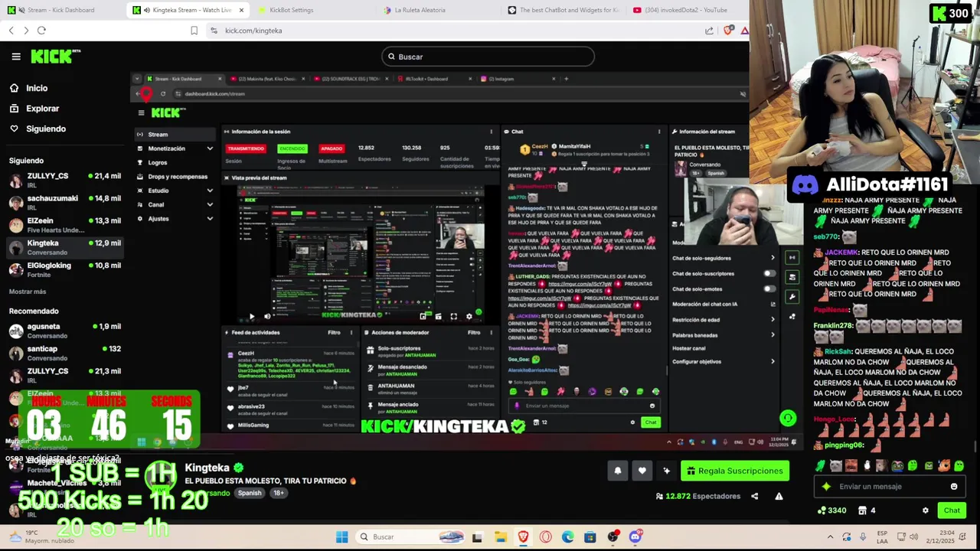
Task: Open chat settings gear icon
Action: pos(925,510)
